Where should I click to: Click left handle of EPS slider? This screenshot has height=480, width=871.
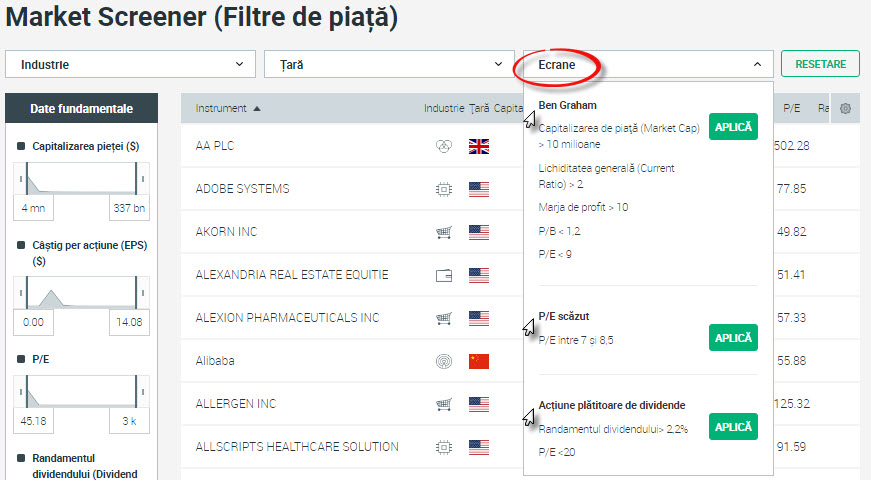[x=21, y=292]
